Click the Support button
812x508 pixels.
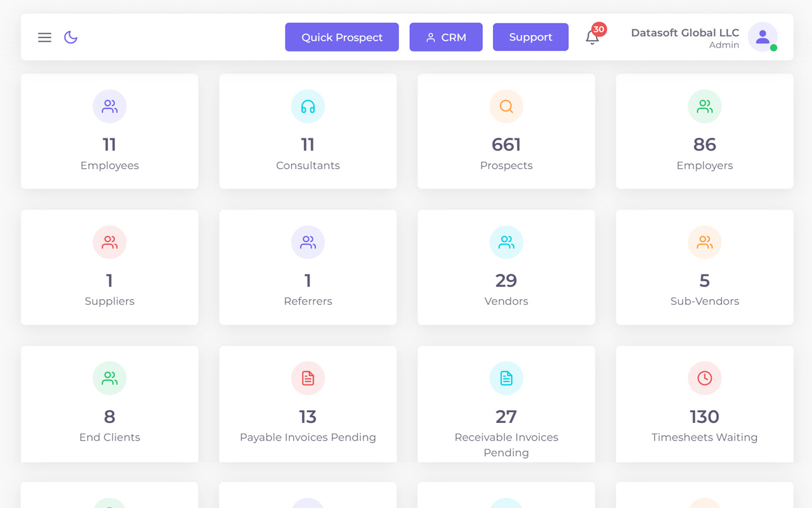pyautogui.click(x=530, y=37)
